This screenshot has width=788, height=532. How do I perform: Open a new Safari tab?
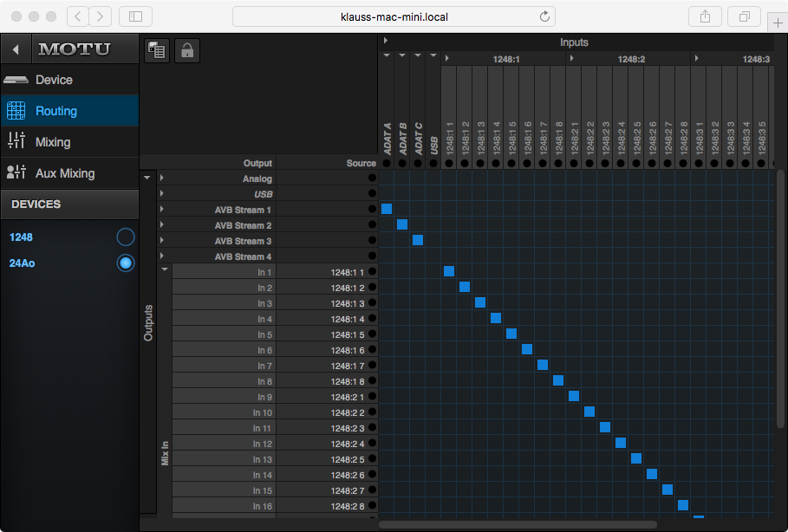click(x=778, y=23)
